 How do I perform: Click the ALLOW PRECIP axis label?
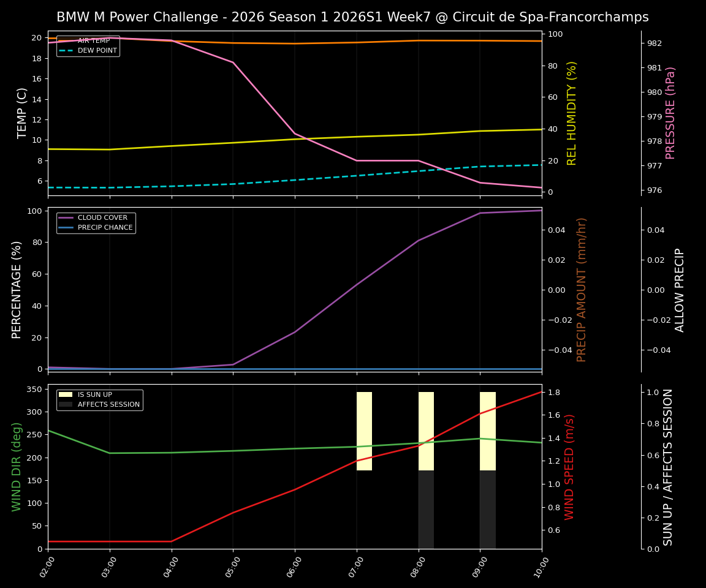click(x=680, y=288)
